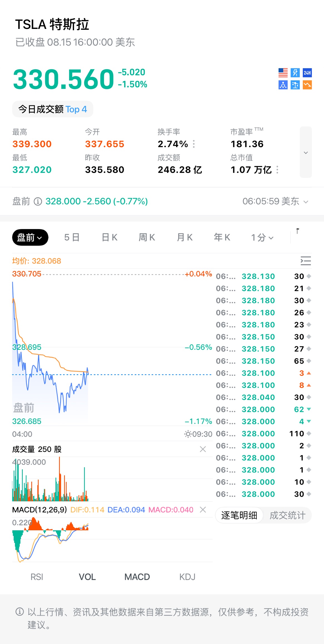Enable the RSI indicator
Viewport: 324px width, 644px height.
tap(37, 577)
